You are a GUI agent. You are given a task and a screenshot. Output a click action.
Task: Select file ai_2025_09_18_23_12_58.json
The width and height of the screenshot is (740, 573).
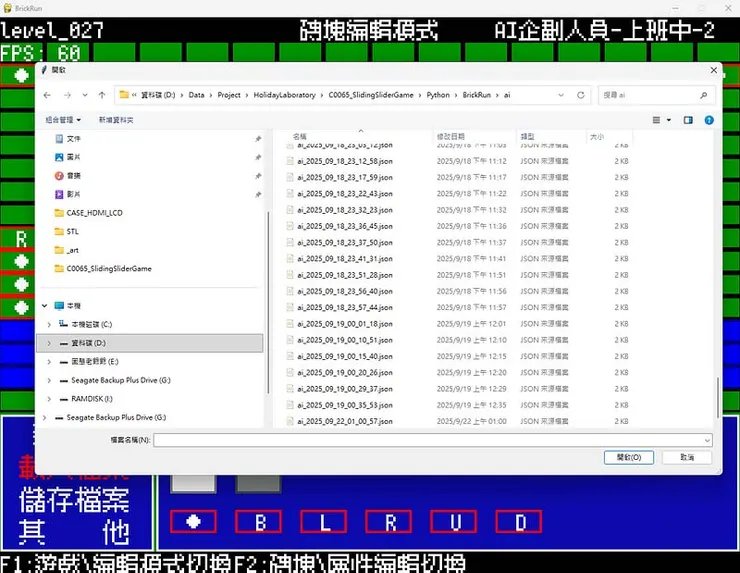click(345, 161)
